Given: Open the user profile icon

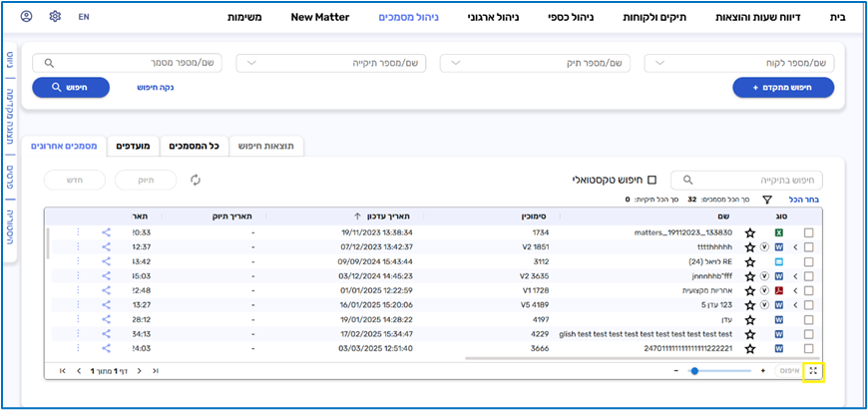Looking at the screenshot, I should tap(26, 17).
